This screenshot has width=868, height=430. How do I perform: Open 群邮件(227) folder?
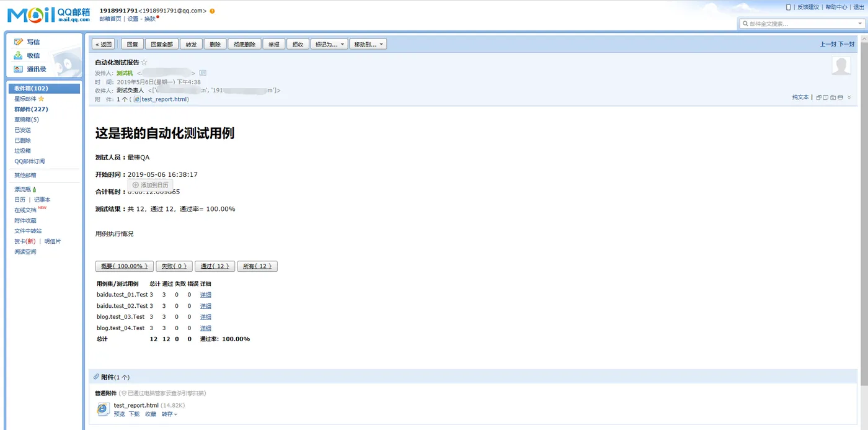[x=31, y=109]
